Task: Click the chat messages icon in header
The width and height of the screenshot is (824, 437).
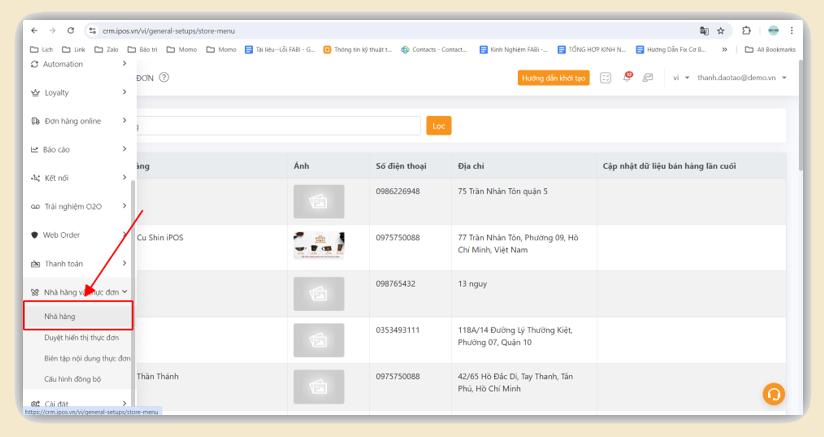Action: click(x=648, y=77)
